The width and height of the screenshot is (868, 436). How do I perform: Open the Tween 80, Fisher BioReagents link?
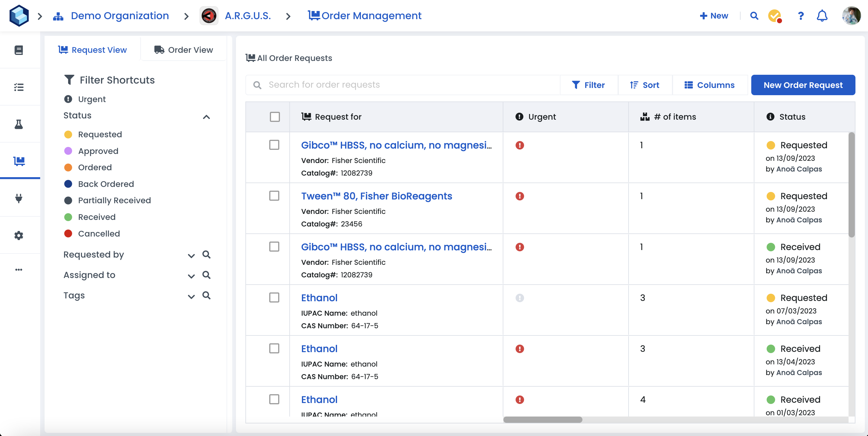click(376, 196)
